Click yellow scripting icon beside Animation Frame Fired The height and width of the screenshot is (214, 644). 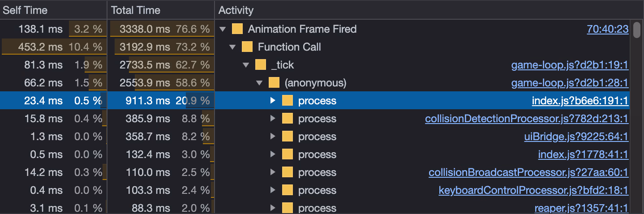pyautogui.click(x=237, y=29)
